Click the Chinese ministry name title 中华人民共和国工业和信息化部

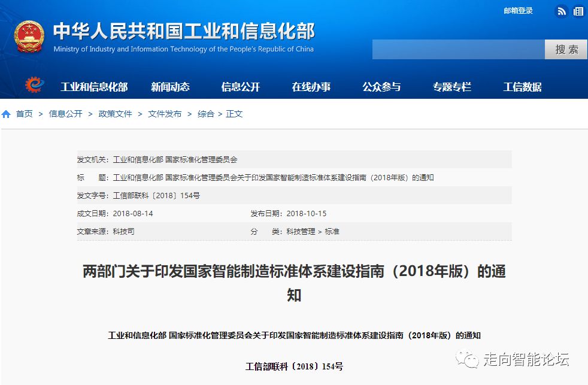pos(184,31)
